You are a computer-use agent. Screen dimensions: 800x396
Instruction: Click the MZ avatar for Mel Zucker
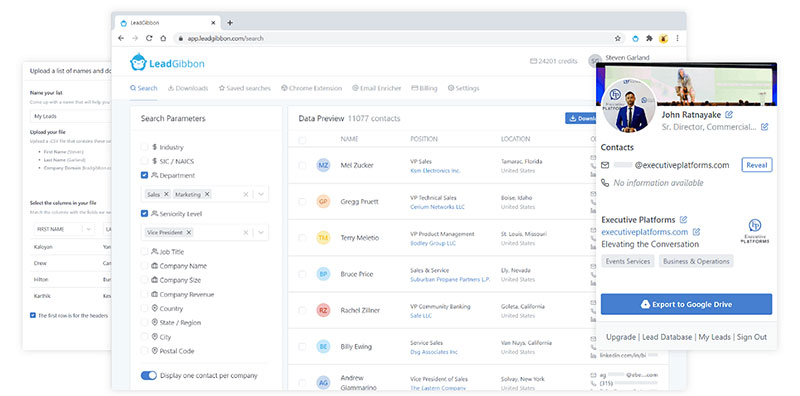pyautogui.click(x=323, y=165)
